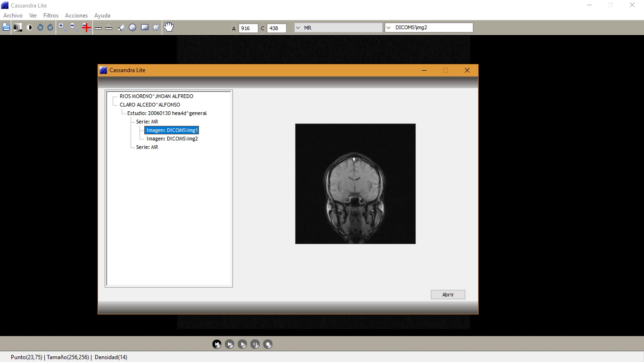
Task: Open the Filtros menu
Action: pos(51,16)
